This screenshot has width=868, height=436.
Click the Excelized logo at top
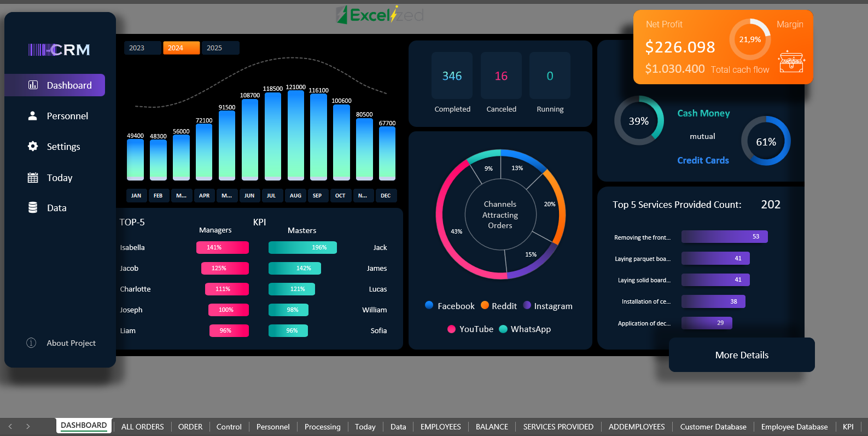[x=380, y=15]
